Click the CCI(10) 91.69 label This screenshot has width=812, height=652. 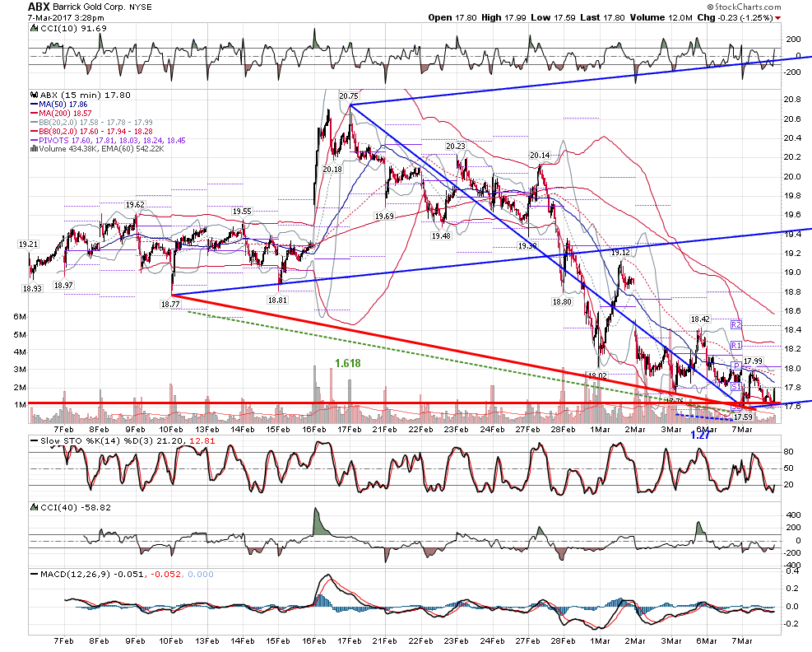(x=73, y=29)
